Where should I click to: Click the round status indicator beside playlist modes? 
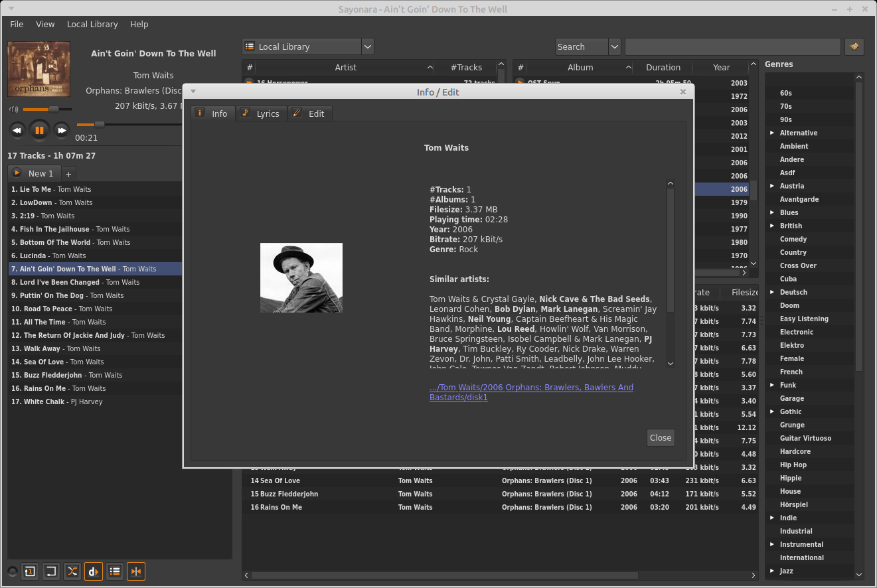pos(12,571)
